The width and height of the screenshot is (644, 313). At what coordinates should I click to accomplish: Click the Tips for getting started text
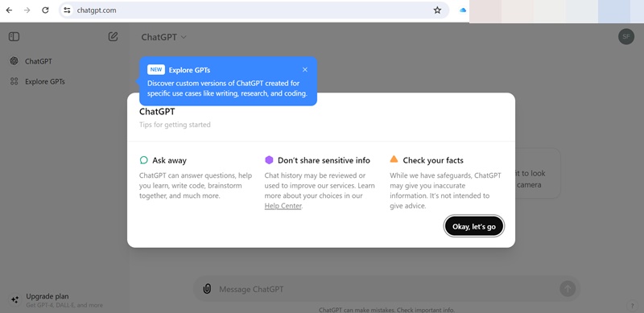(175, 125)
